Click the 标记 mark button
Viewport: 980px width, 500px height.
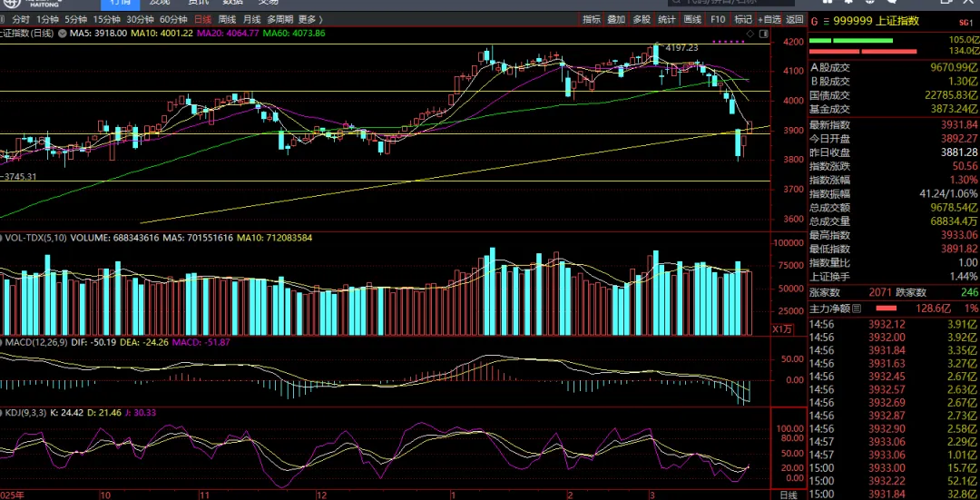743,19
